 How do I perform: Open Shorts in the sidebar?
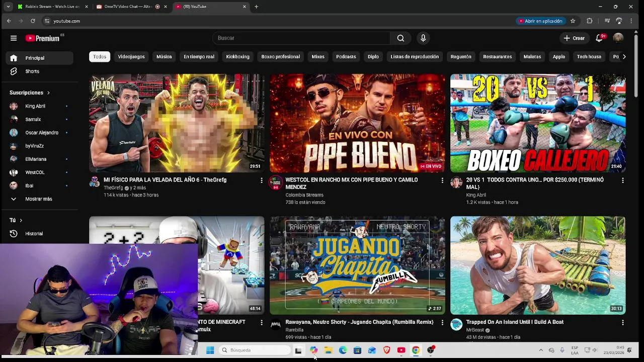point(39,71)
